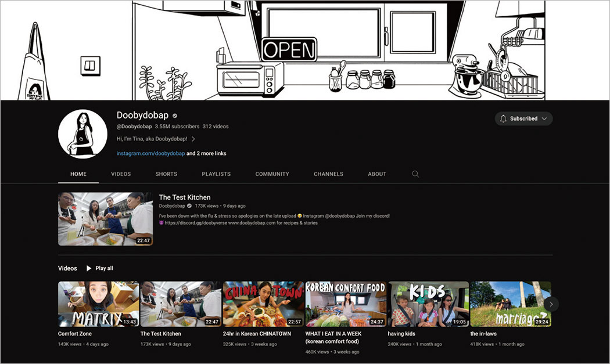Expand the channel description arrow
This screenshot has height=364, width=610.
tap(193, 139)
